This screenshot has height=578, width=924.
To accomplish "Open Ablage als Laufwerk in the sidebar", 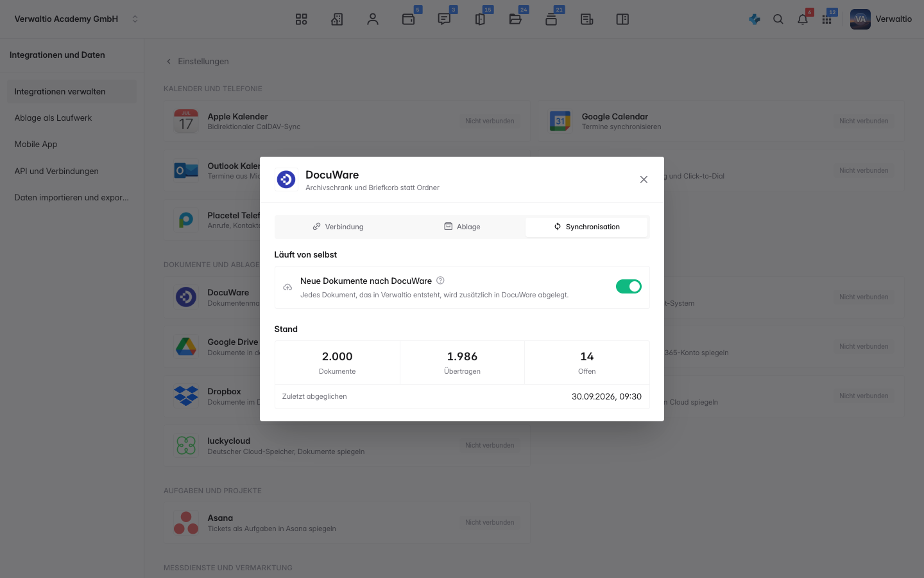I will pos(72,118).
